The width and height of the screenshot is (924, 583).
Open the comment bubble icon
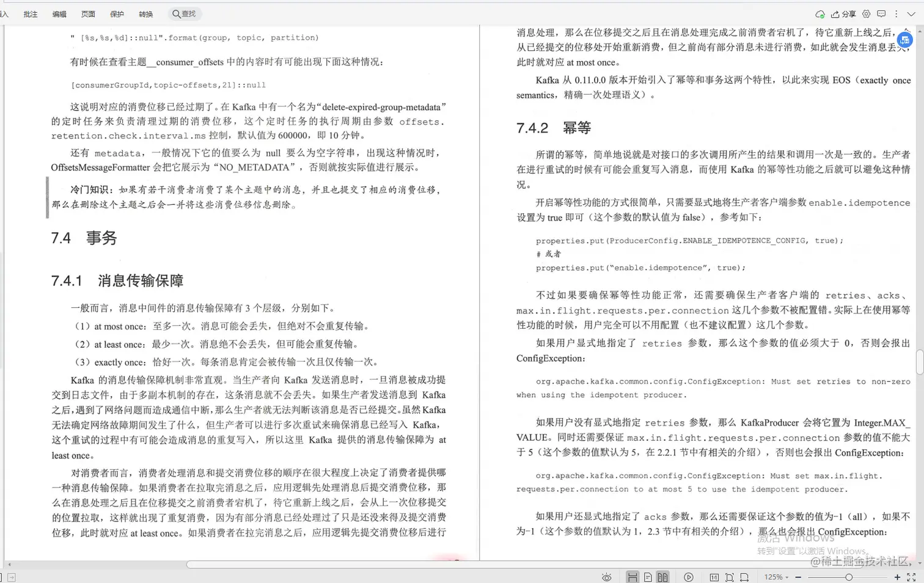881,13
